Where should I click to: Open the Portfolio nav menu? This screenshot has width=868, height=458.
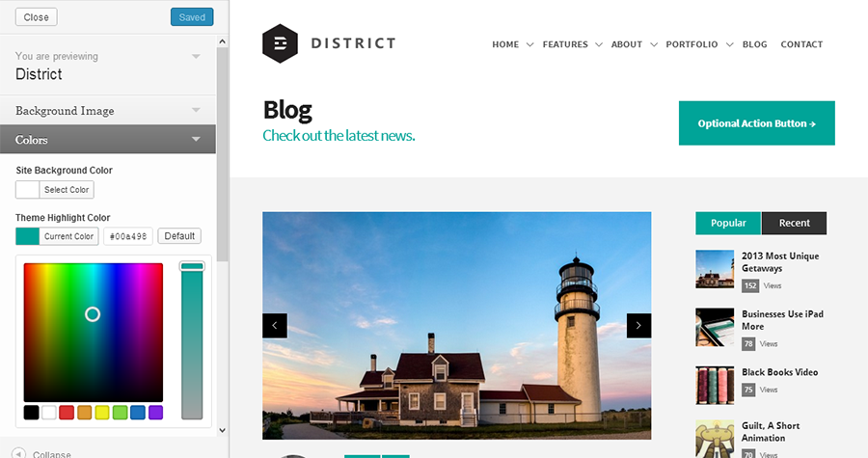(x=697, y=44)
